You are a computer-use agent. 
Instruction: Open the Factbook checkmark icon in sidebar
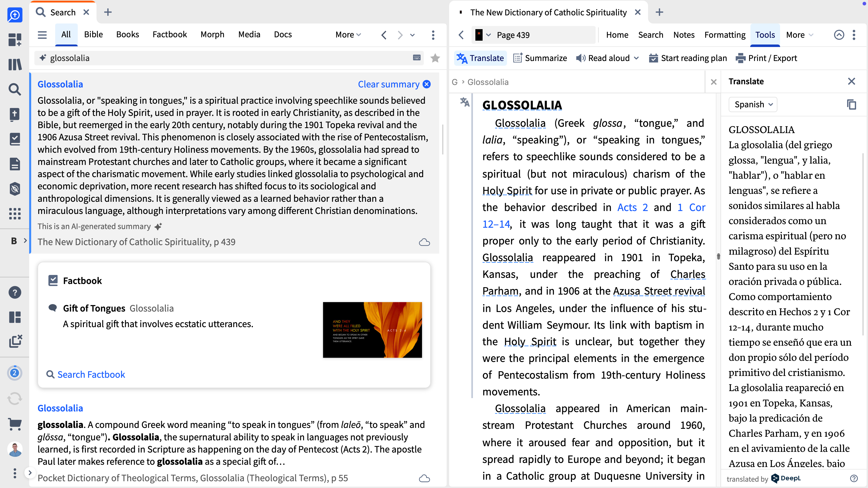(x=15, y=139)
